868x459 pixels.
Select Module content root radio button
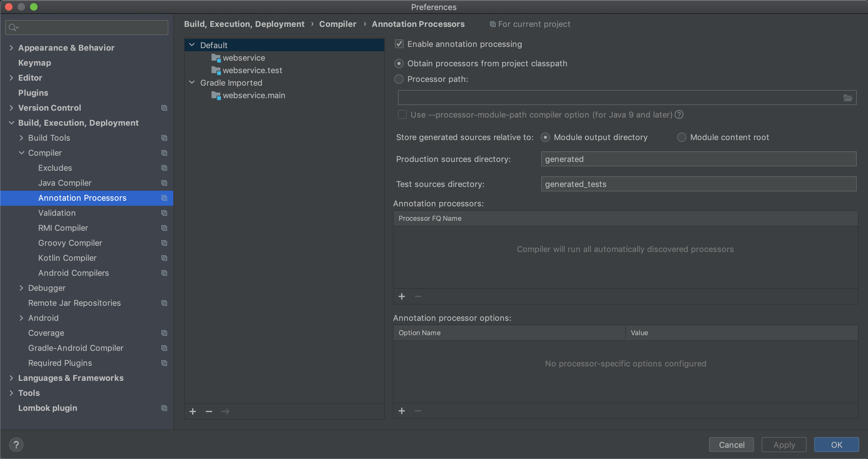pos(681,137)
